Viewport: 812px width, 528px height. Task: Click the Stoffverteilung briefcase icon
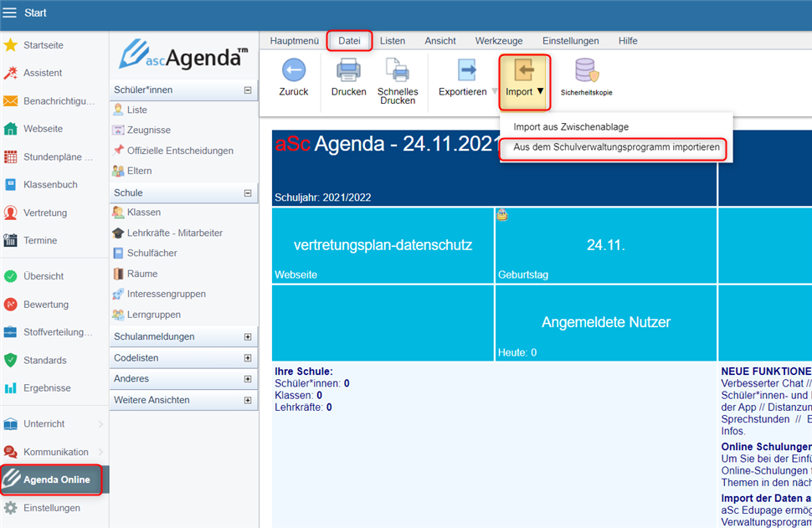click(x=10, y=332)
